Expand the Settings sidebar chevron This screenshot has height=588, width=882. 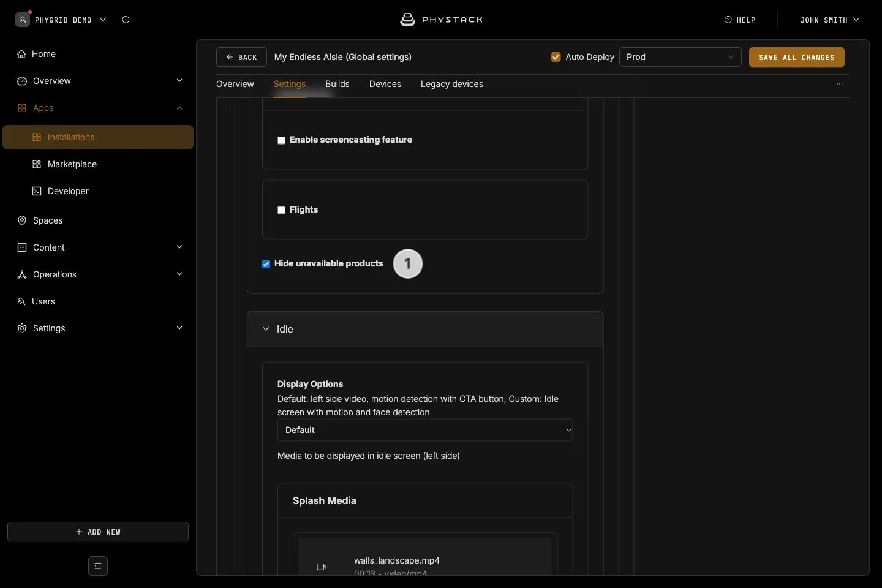click(179, 328)
